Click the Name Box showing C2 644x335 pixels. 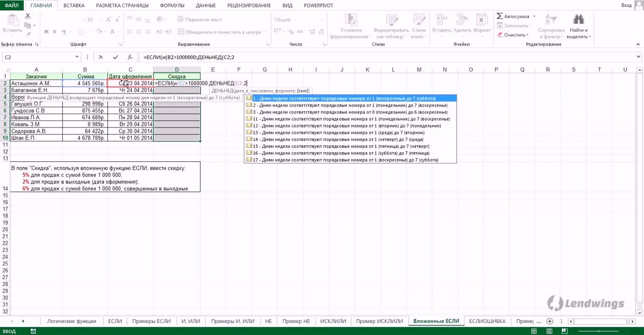pyautogui.click(x=38, y=57)
